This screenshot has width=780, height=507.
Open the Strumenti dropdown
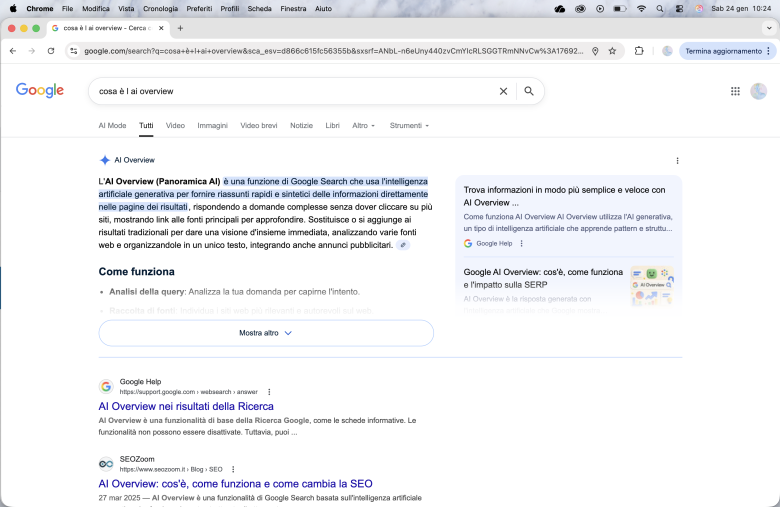pos(409,126)
